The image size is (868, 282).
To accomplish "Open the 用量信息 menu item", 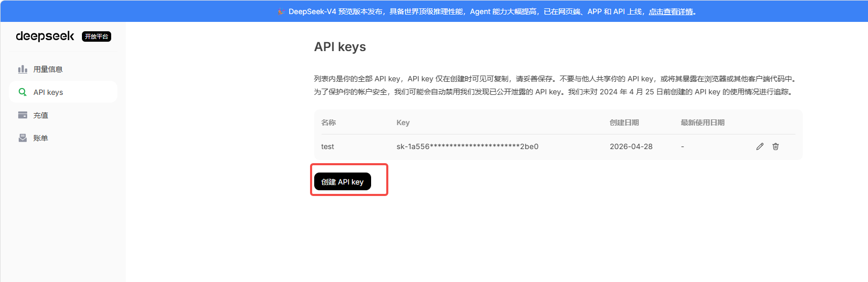I will (63, 69).
